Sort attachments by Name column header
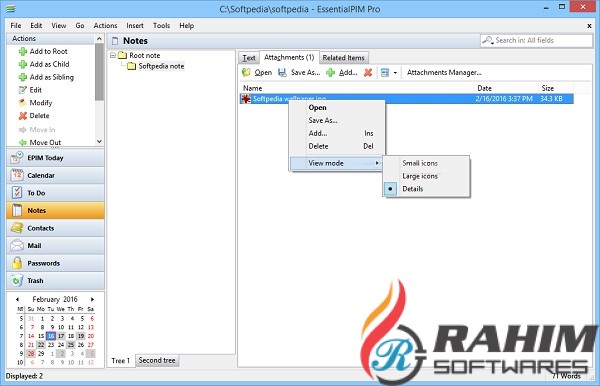Image resolution: width=600 pixels, height=386 pixels. point(356,88)
